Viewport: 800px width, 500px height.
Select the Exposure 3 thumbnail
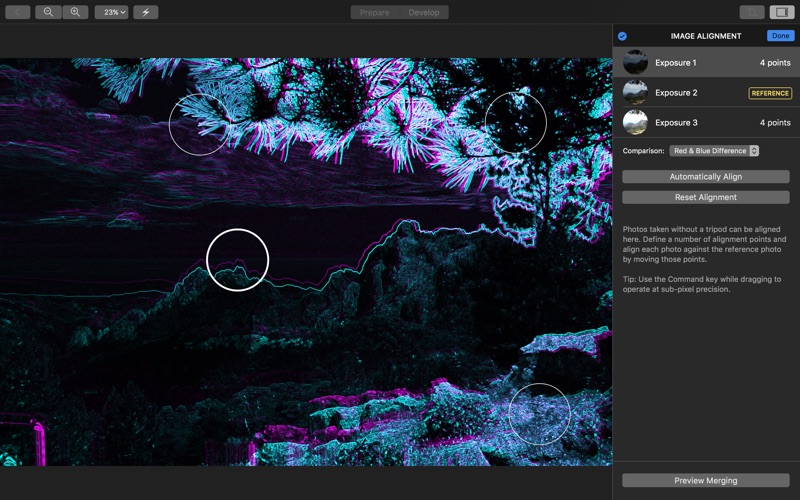tap(635, 123)
